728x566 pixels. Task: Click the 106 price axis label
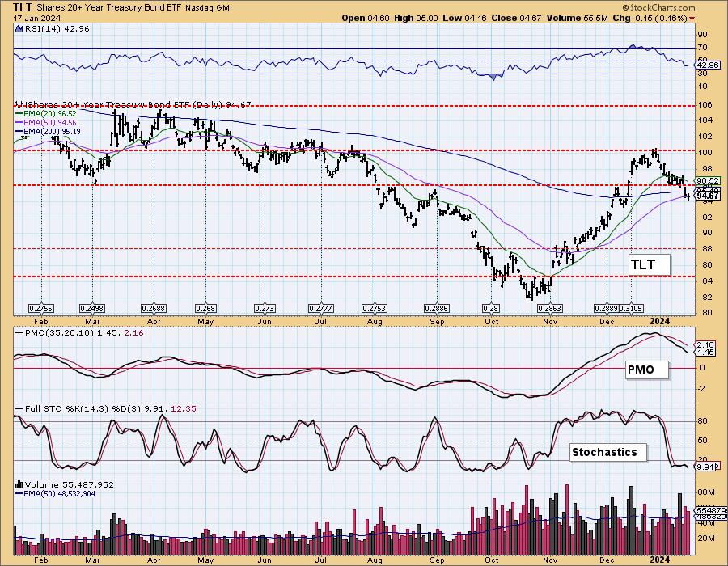706,105
